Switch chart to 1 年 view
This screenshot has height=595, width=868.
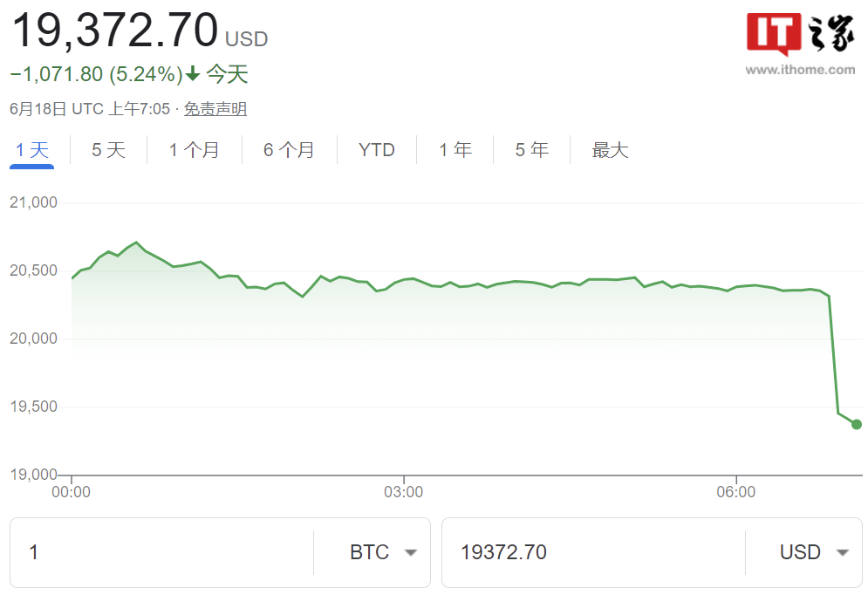point(455,150)
